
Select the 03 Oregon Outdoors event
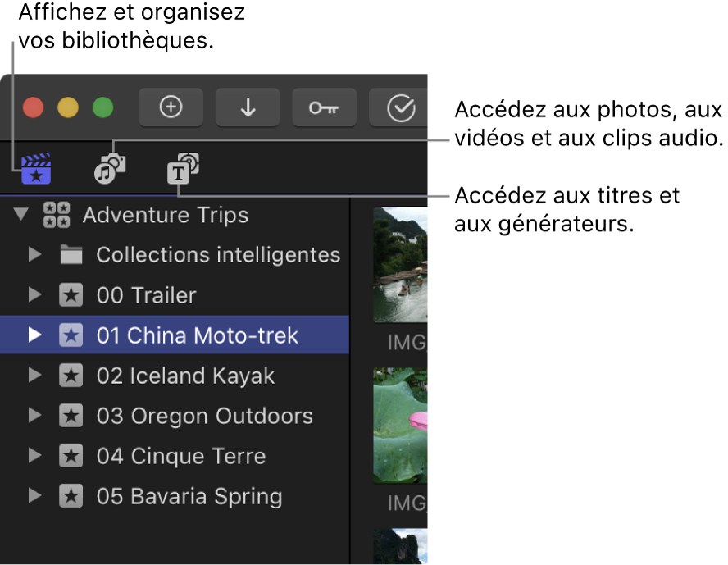pos(205,416)
